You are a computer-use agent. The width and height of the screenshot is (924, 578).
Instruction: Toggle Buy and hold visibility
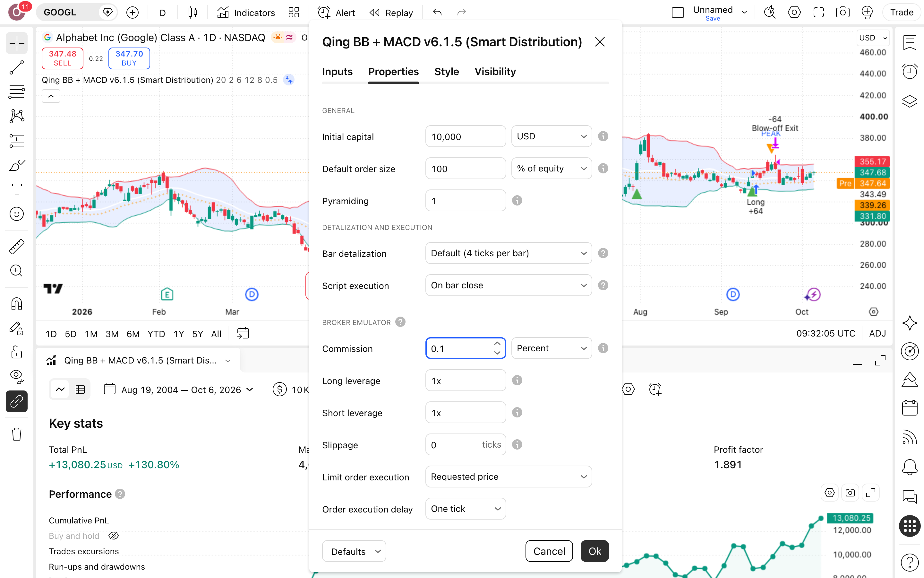[113, 536]
